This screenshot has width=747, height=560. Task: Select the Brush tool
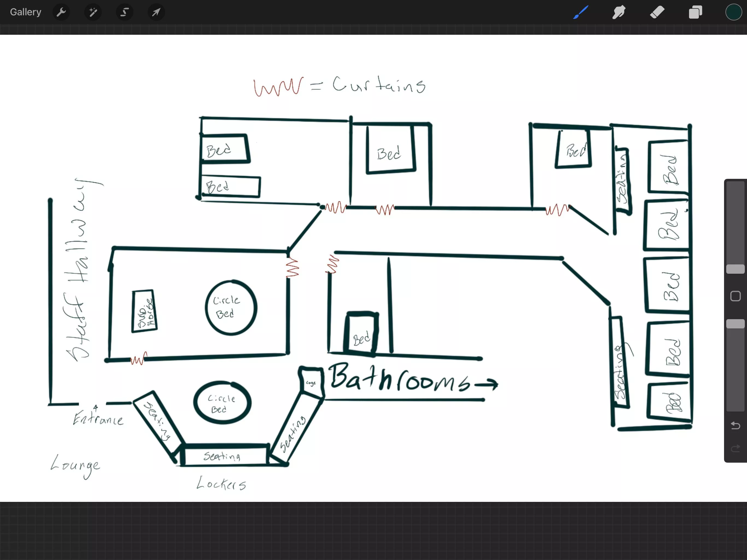580,13
